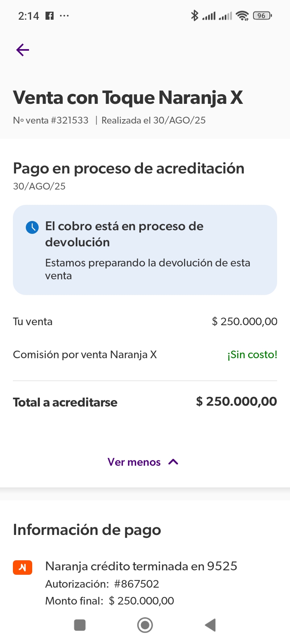Tap the Venta con Toque Naranja X heading
The height and width of the screenshot is (644, 290).
click(x=128, y=98)
